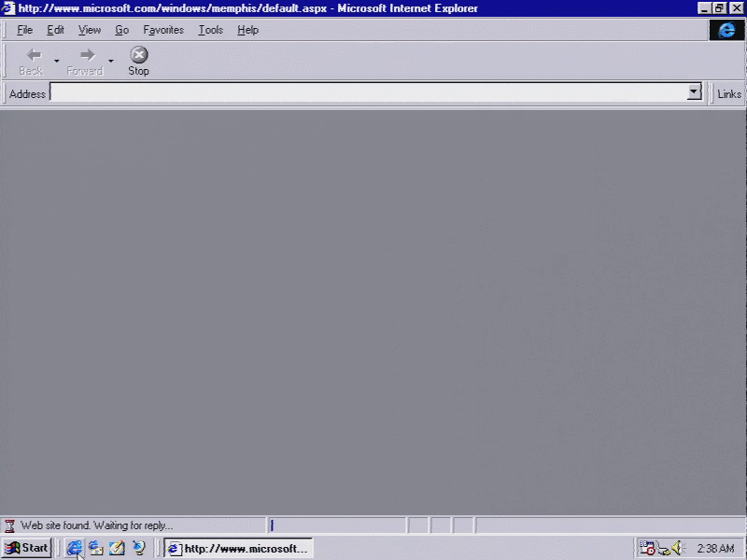
Task: Click the 'Address' label
Action: click(27, 94)
